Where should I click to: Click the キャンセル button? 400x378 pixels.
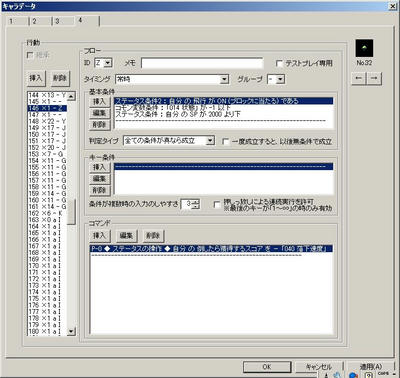pyautogui.click(x=319, y=367)
